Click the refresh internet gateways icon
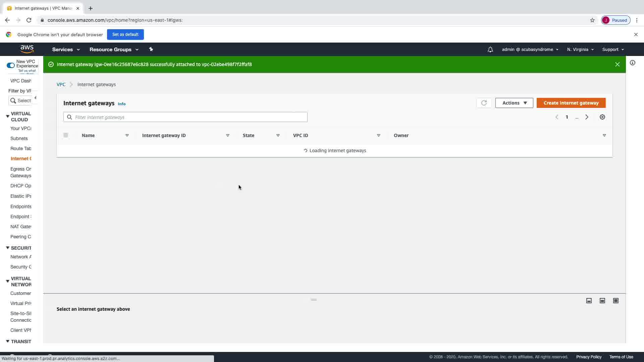 484,103
